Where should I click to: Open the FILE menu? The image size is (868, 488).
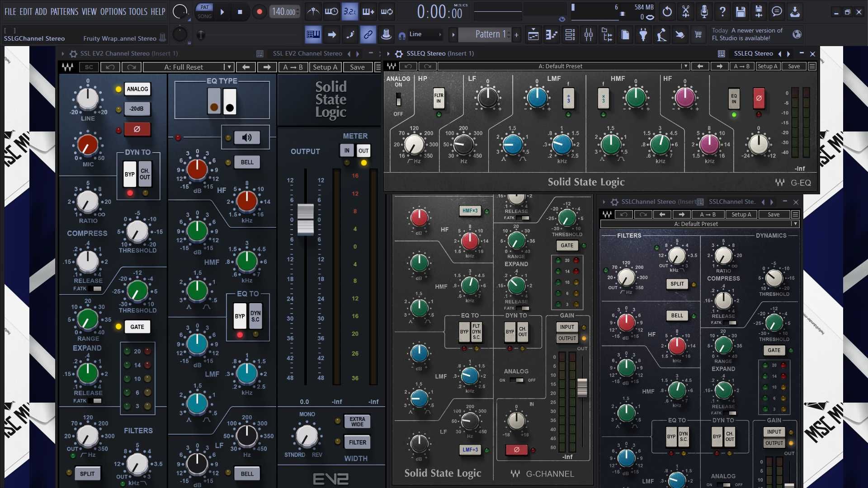point(10,12)
